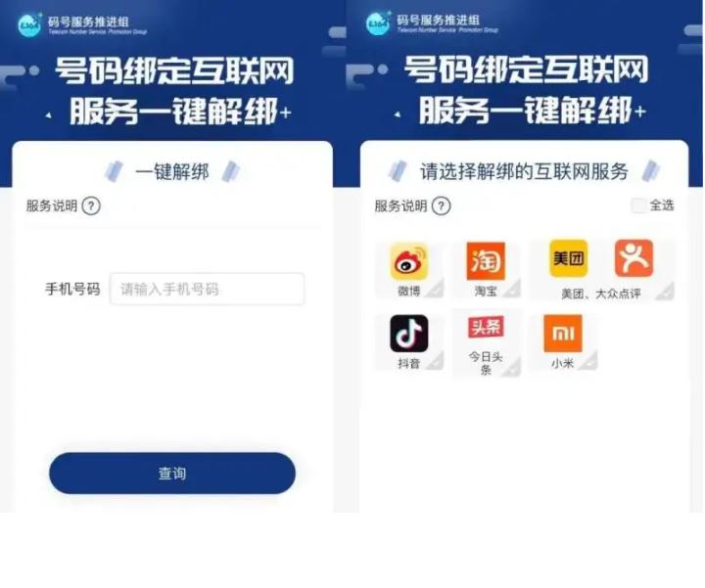
Task: Toggle the 小米 tile corner checkmark
Action: 589,362
